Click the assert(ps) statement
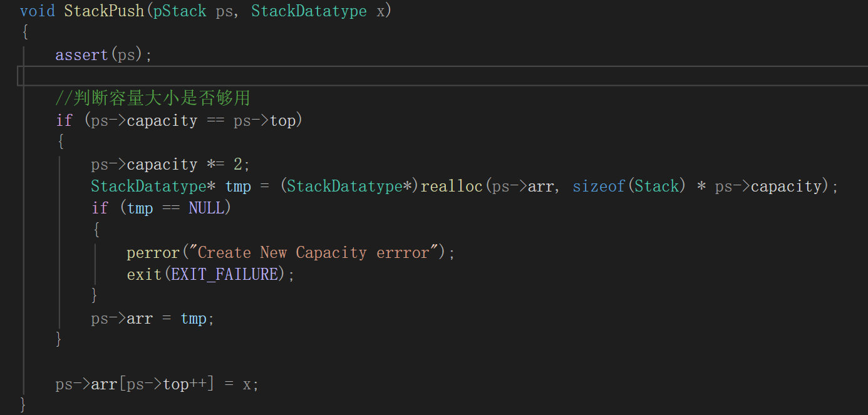Screen dimensions: 868x415 coord(104,55)
